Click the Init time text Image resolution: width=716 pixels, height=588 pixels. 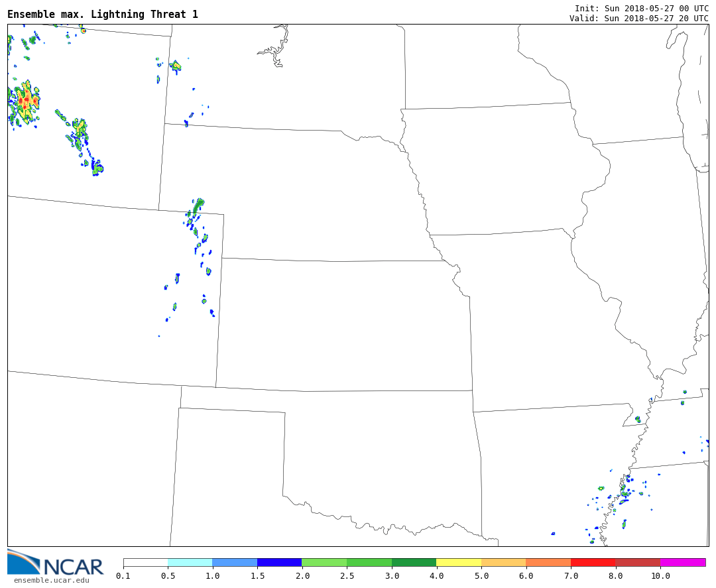coord(641,8)
